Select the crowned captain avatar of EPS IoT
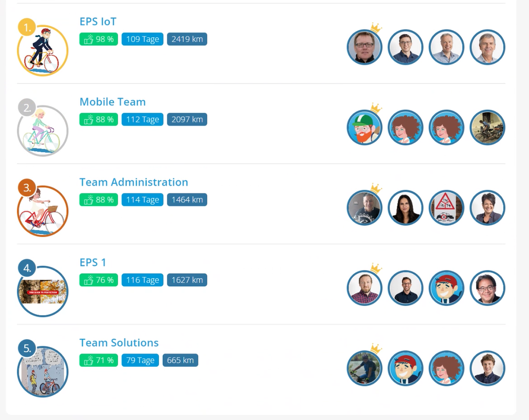Viewport: 529px width, 420px height. coord(364,47)
